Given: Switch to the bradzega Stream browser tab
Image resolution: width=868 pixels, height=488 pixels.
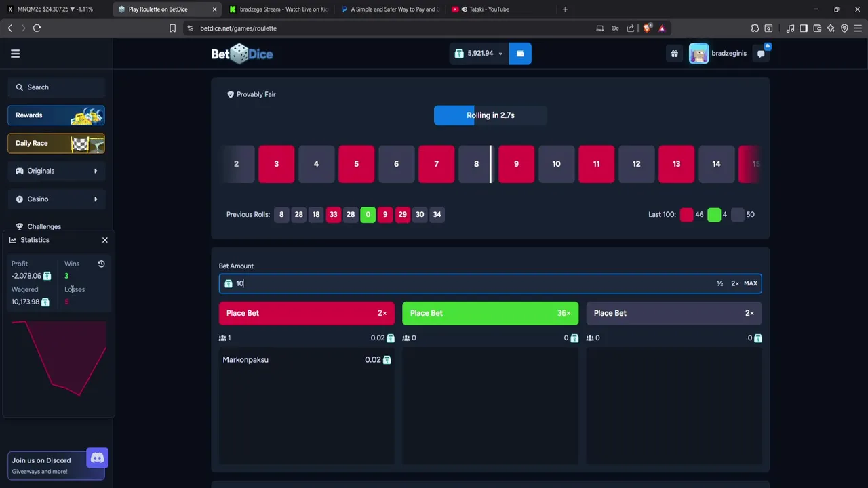Looking at the screenshot, I should pos(278,9).
